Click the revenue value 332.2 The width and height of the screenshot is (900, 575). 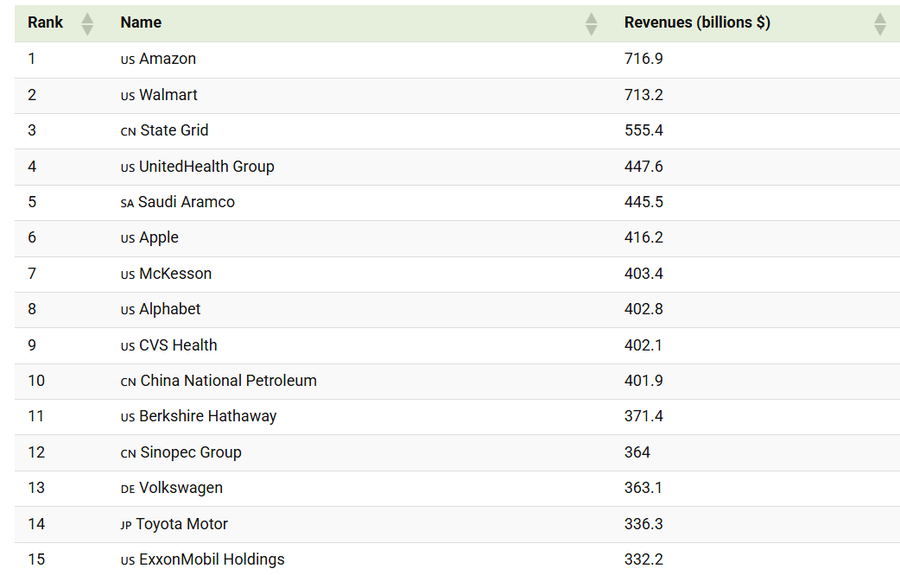pyautogui.click(x=643, y=560)
